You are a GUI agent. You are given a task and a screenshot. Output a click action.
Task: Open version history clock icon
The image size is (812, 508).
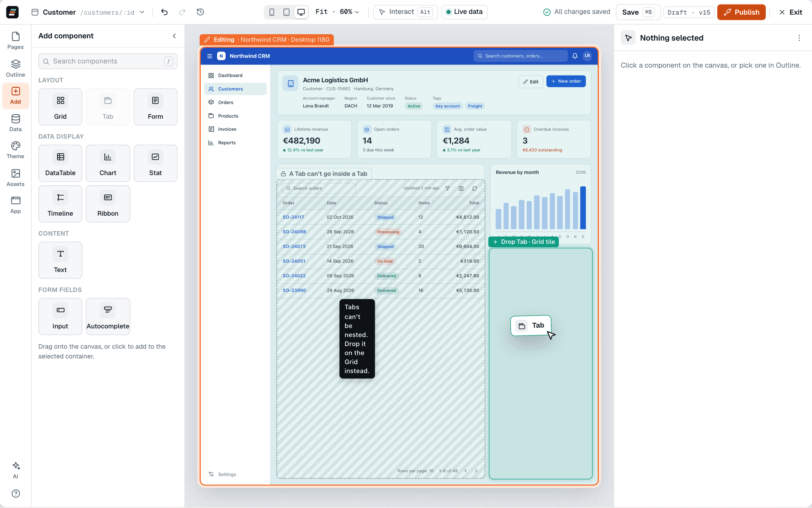[x=200, y=12]
